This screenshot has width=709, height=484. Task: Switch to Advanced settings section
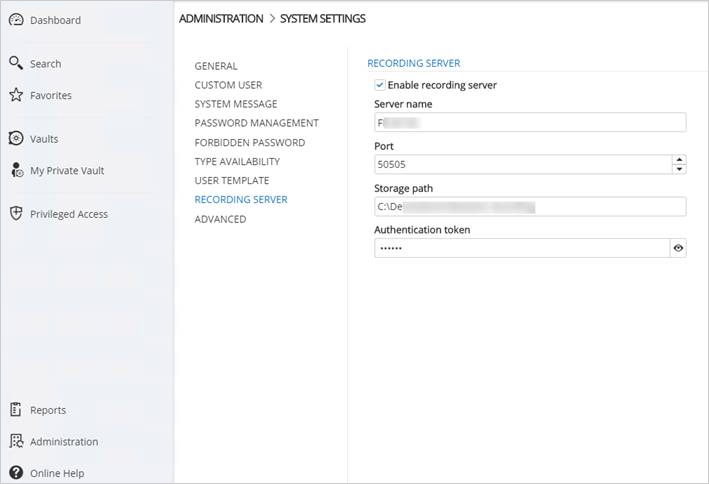click(220, 219)
